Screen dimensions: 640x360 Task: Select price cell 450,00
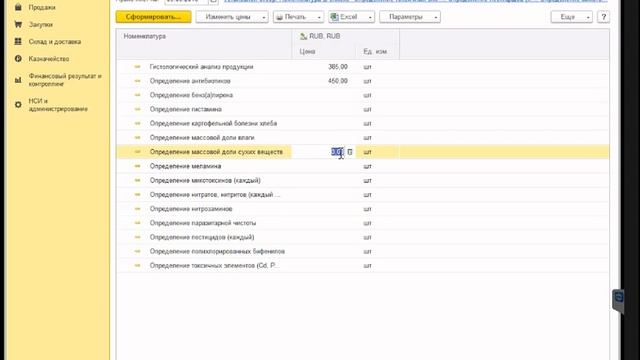click(338, 81)
